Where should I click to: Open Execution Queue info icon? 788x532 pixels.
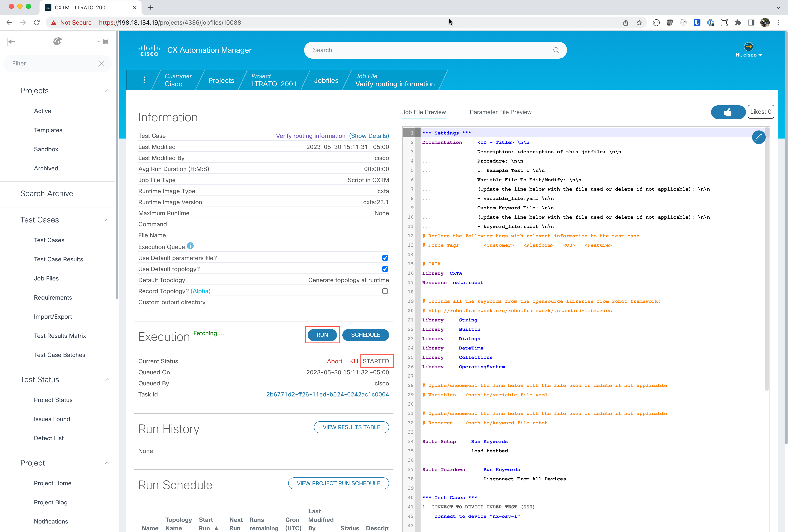coord(190,245)
